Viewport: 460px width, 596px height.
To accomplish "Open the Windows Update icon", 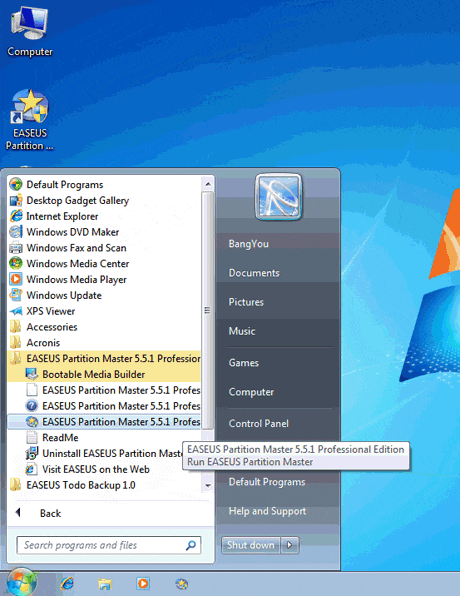I will coord(16,295).
